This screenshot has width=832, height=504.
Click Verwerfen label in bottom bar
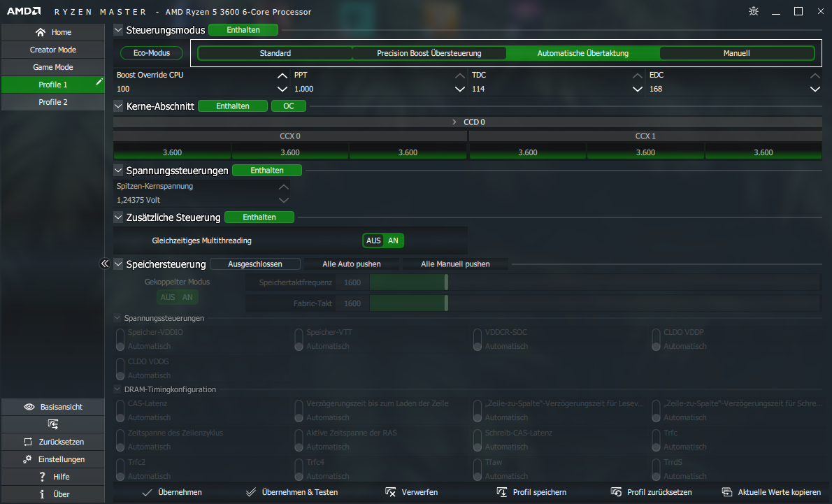click(419, 492)
